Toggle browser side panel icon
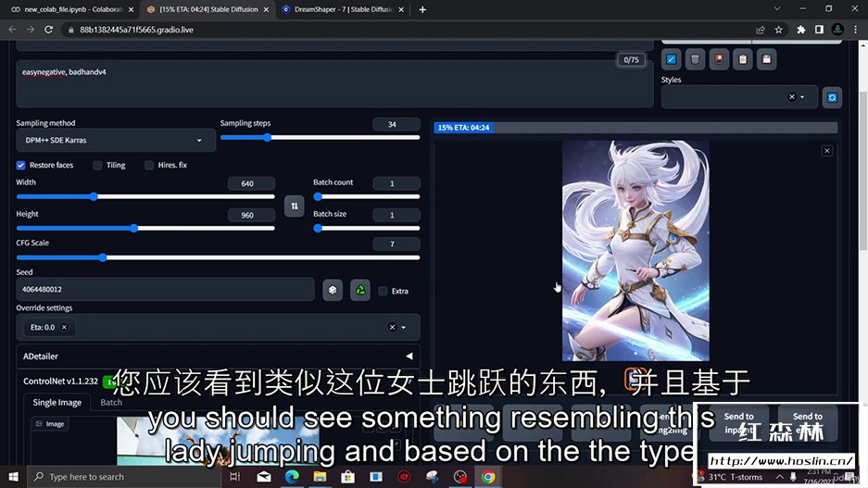The width and height of the screenshot is (868, 488). coord(819,30)
